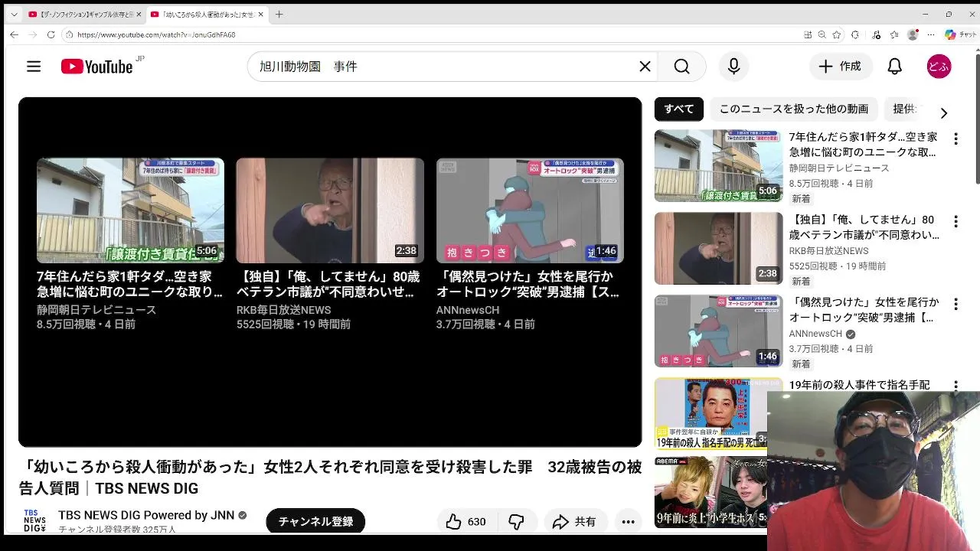Open sidebar thumbnail for 偶然見つけた video

coord(718,331)
